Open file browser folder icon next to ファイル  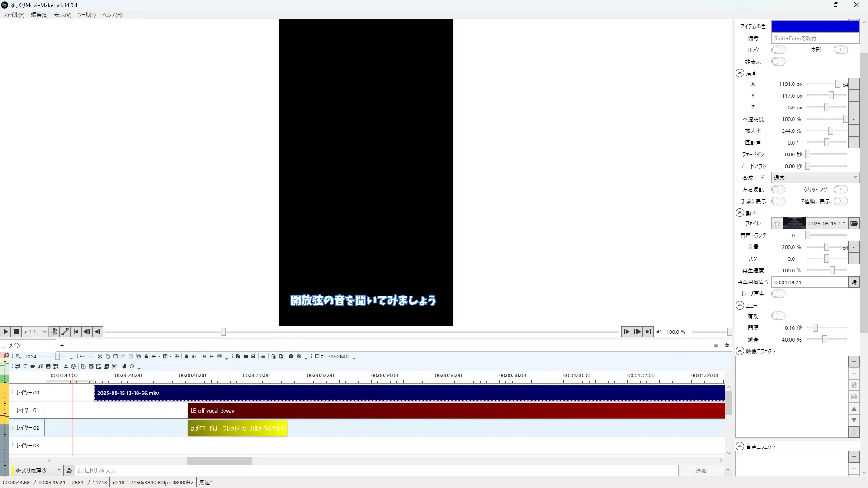point(854,224)
